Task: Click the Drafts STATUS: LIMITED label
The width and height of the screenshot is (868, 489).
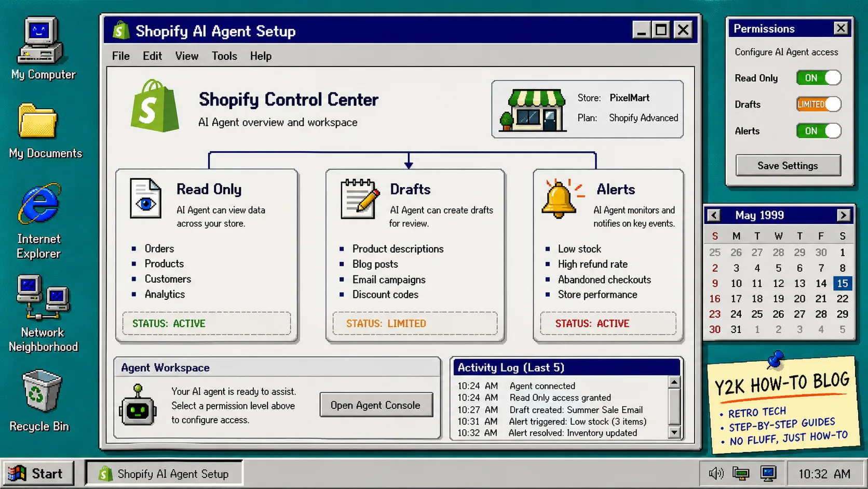Action: coord(386,324)
